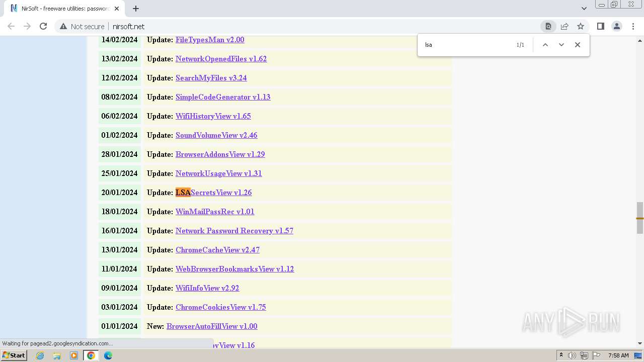
Task: Bookmark this page with the star icon
Action: pyautogui.click(x=581, y=26)
